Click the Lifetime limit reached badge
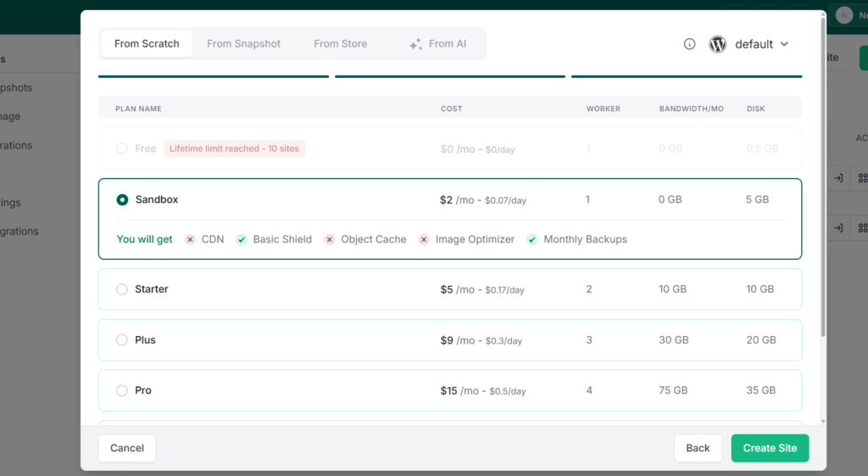The image size is (868, 476). coord(234,148)
